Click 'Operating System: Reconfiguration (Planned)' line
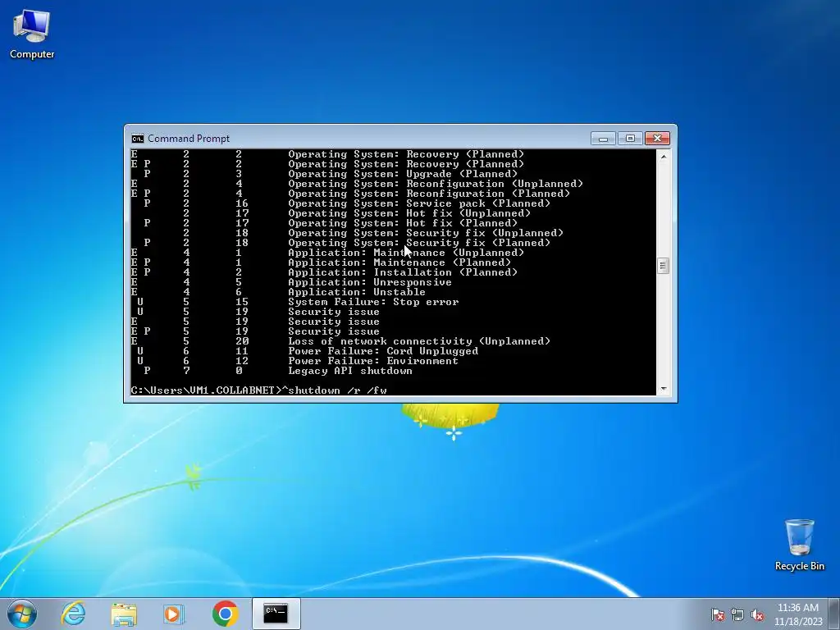 tap(429, 194)
